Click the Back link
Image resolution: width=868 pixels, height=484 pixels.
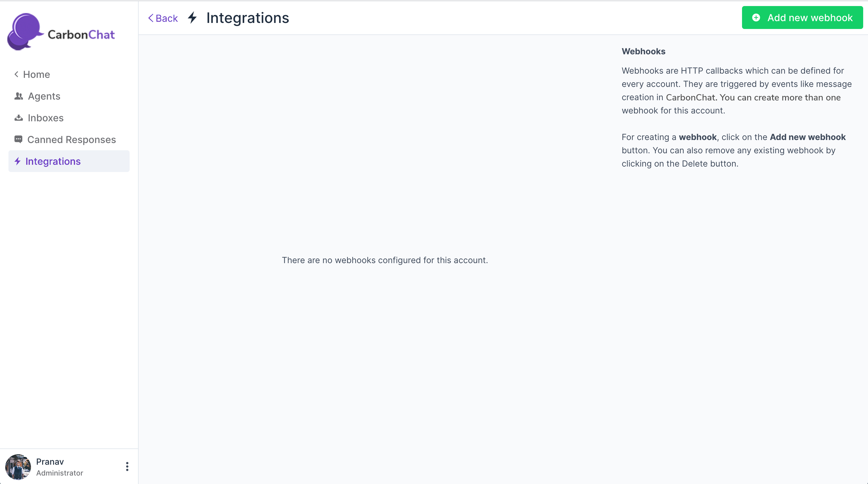166,18
